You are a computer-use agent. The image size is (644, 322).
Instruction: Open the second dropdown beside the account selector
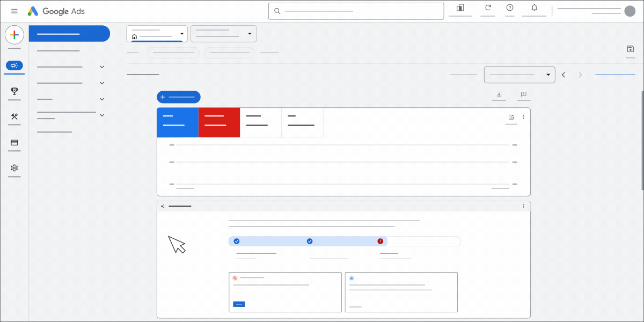[223, 34]
